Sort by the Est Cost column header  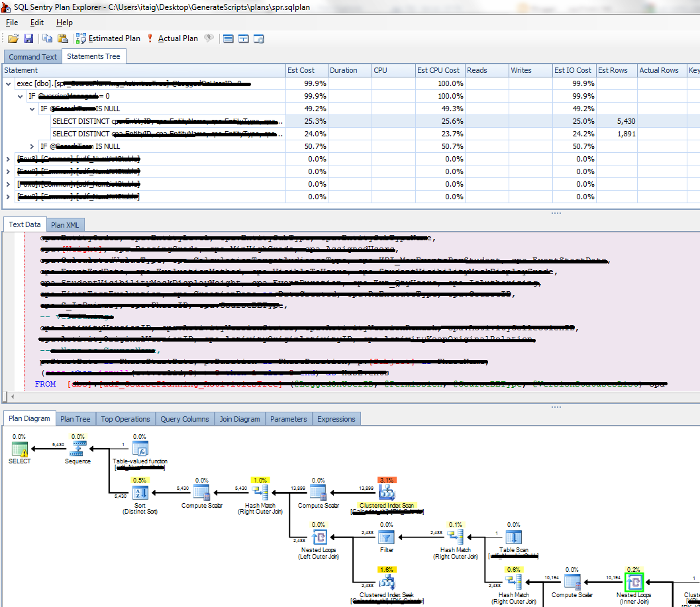307,70
